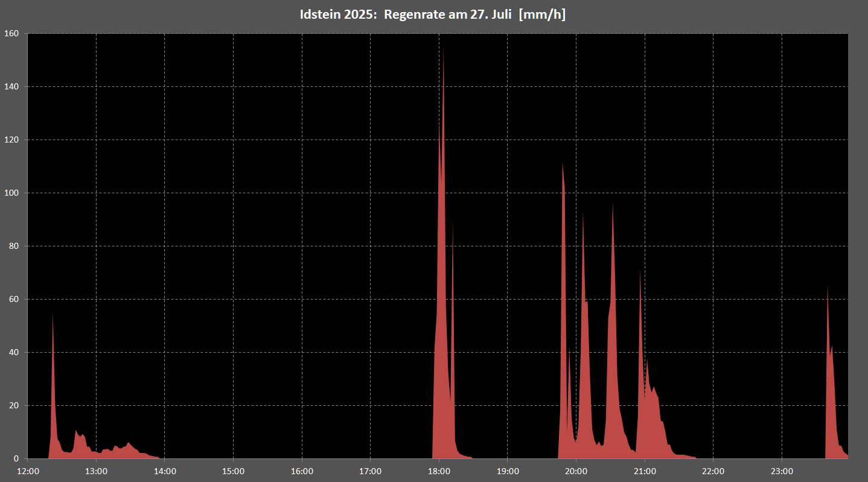Select the 15:00 time label
The image size is (868, 482).
click(234, 471)
